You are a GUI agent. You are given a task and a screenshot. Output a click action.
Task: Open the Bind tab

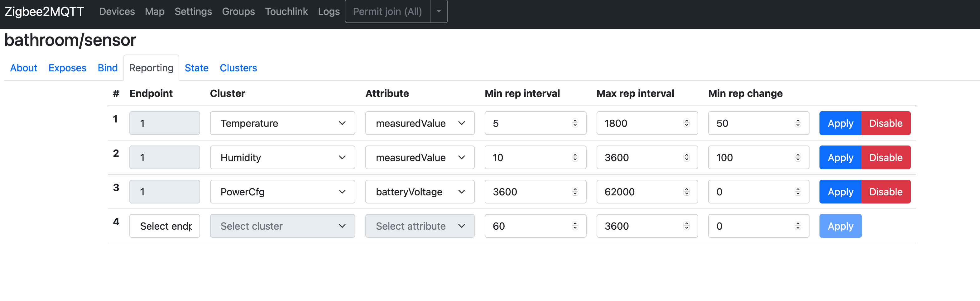[x=108, y=68]
